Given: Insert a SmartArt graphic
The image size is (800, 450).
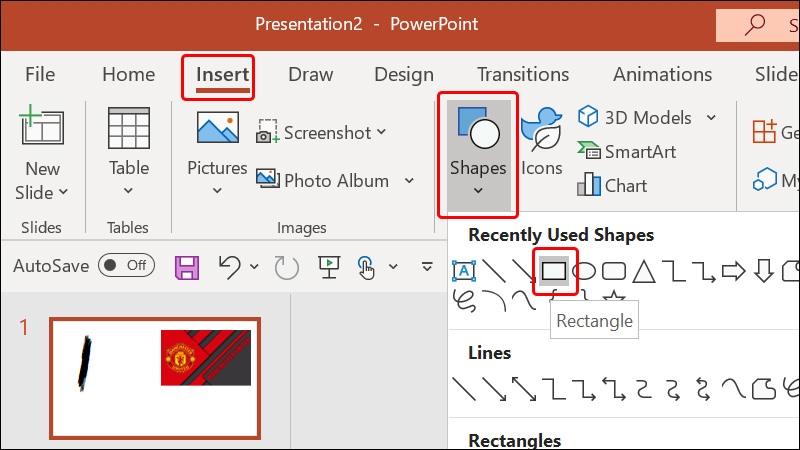Looking at the screenshot, I should point(627,152).
